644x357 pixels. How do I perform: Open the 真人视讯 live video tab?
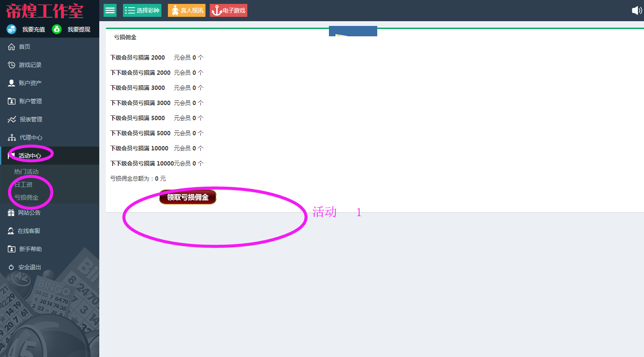pos(186,10)
